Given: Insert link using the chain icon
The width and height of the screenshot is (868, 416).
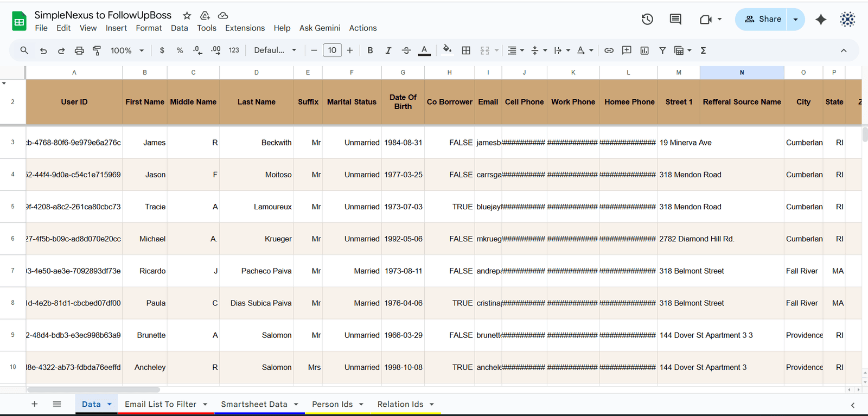Looking at the screenshot, I should (x=609, y=50).
